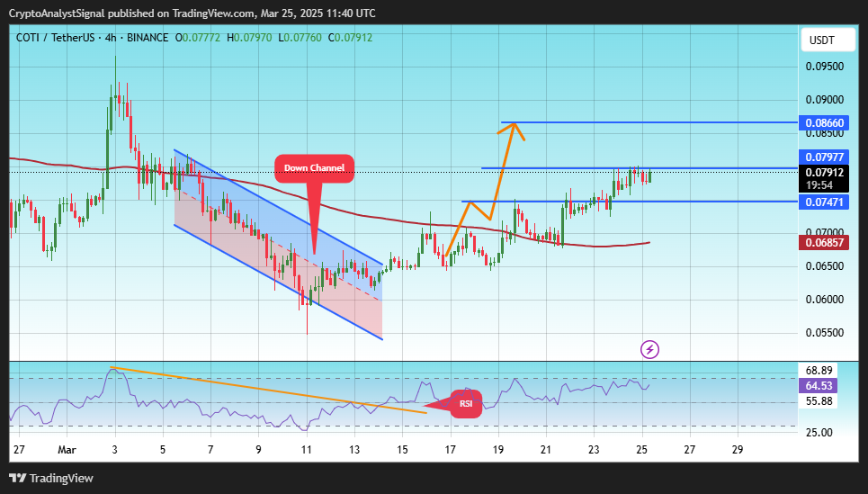Click the 0.06857 red moving average label

[824, 243]
